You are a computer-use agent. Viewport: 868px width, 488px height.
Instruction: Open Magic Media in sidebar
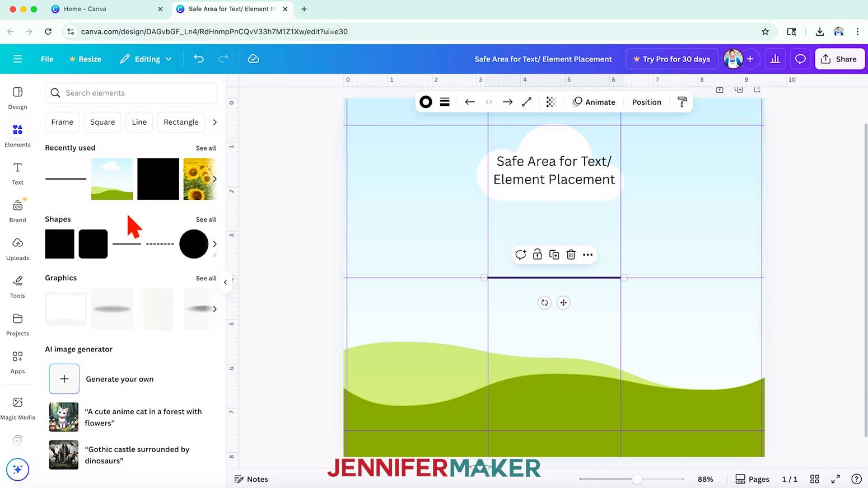point(17,409)
